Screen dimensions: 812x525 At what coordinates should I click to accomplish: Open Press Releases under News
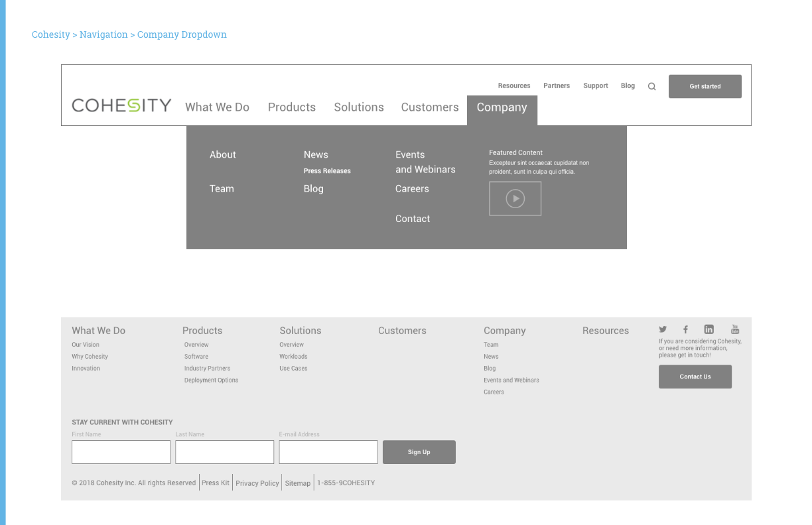tap(327, 171)
